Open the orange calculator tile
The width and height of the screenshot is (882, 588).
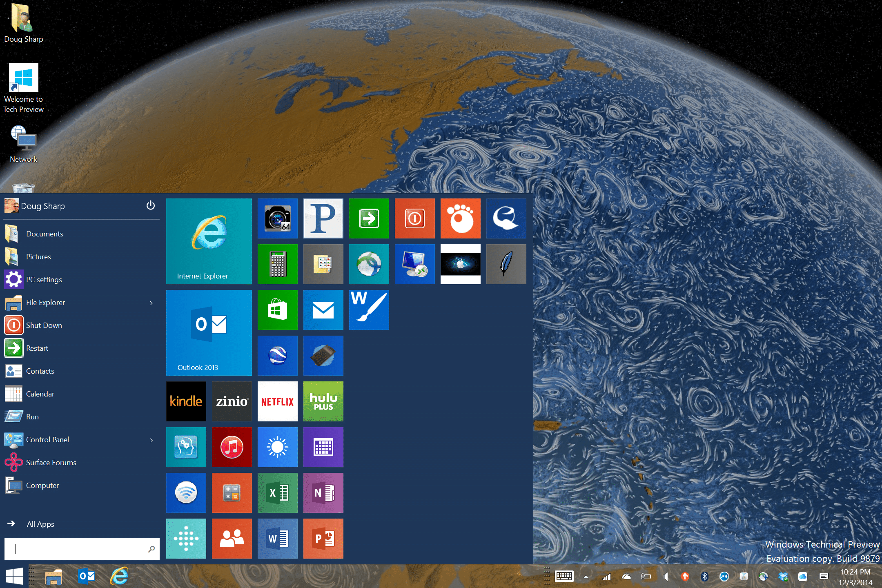232,493
